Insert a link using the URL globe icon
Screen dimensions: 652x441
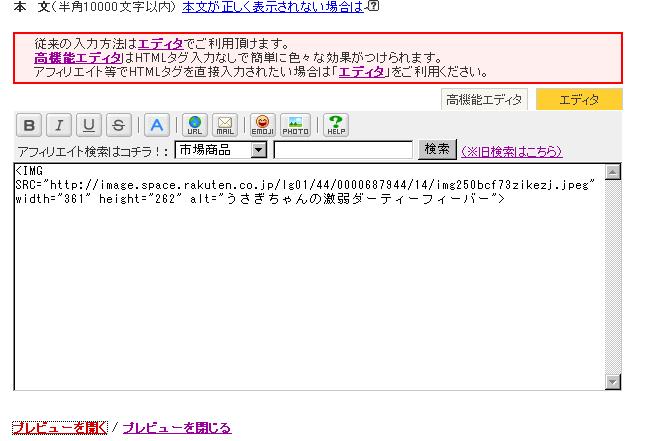click(x=195, y=125)
